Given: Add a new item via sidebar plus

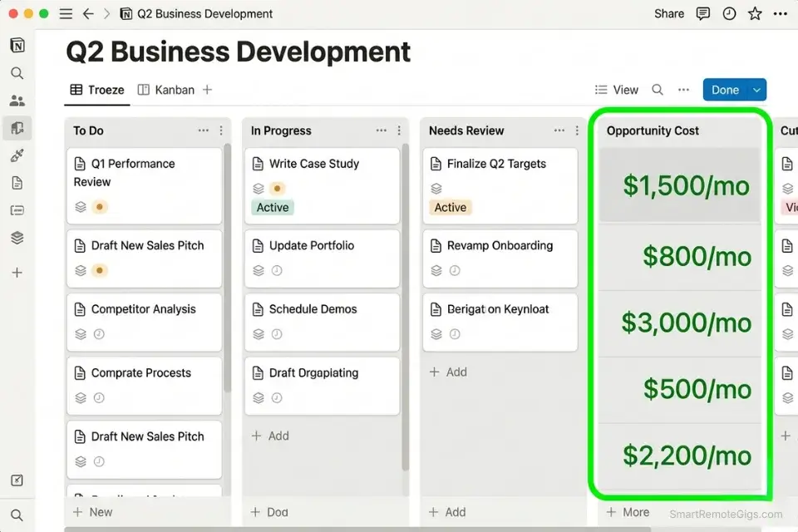Looking at the screenshot, I should tap(17, 273).
